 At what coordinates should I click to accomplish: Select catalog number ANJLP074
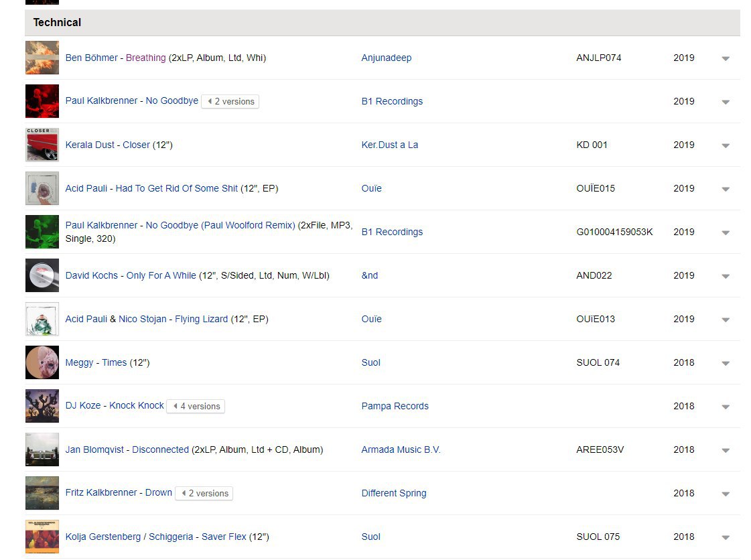[x=599, y=58]
